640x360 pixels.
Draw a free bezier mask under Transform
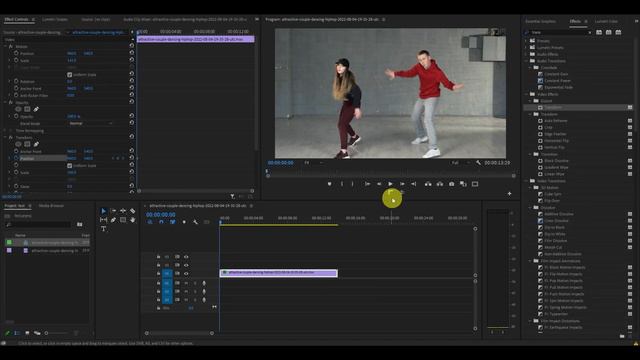(36, 144)
